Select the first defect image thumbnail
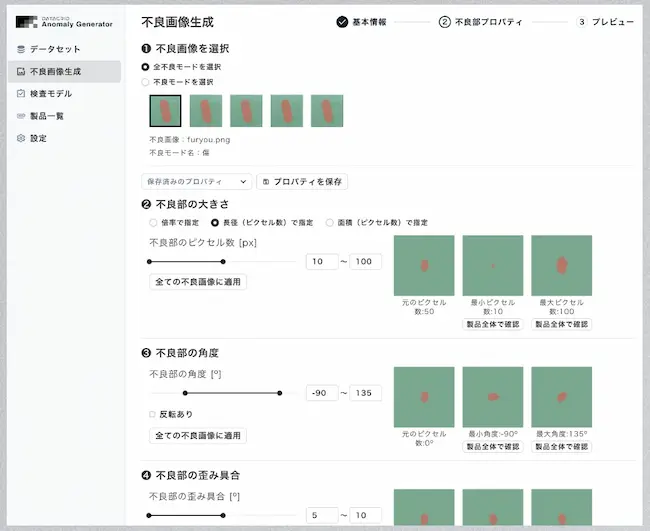This screenshot has width=650, height=531. click(165, 111)
